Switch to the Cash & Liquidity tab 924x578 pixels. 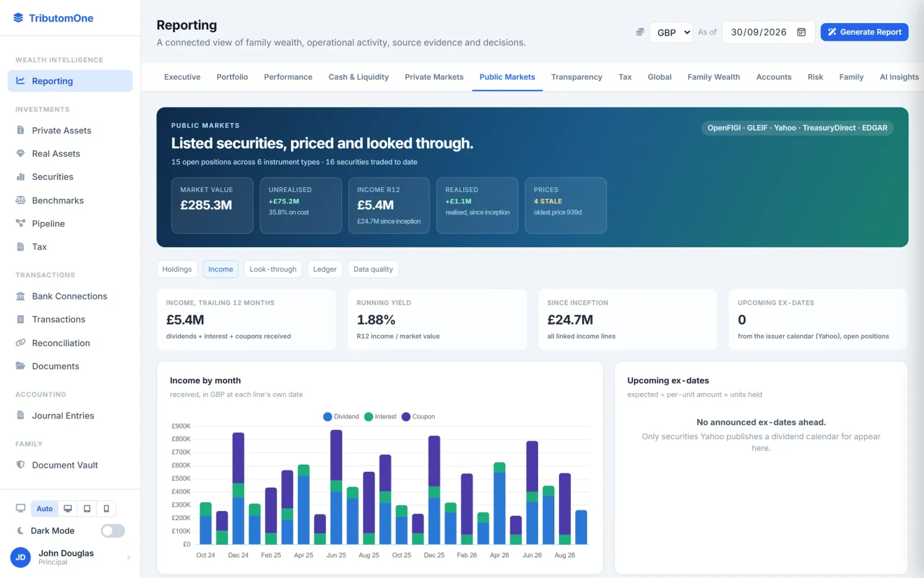click(359, 77)
